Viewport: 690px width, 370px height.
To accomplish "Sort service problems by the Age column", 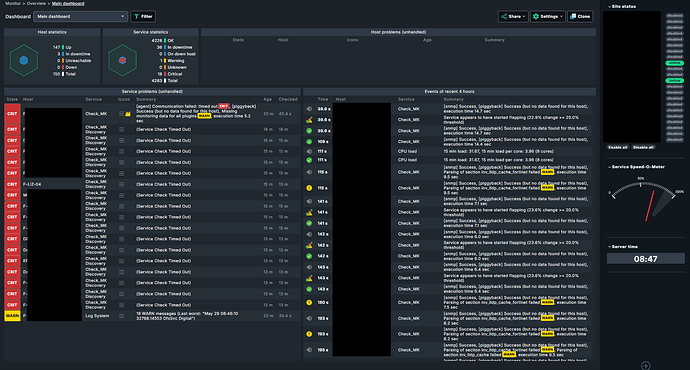I will [x=268, y=99].
